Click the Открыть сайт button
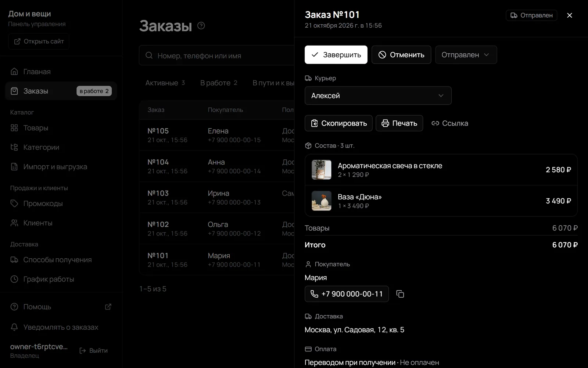Viewport: 588px width, 368px height. point(39,41)
